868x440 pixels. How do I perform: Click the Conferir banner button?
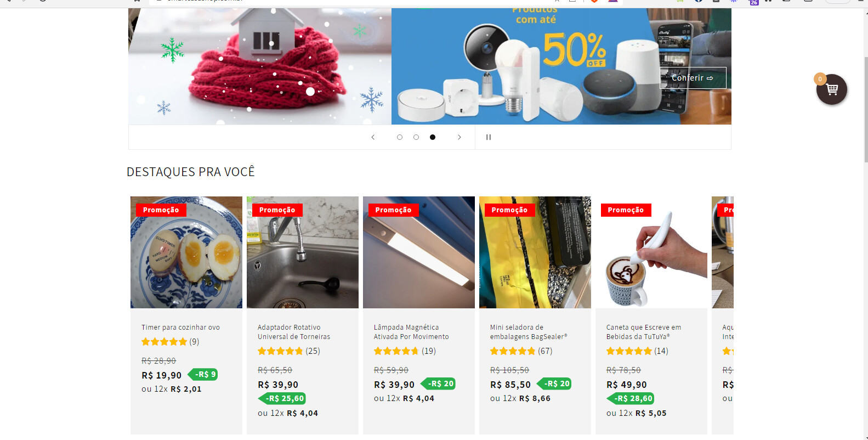tap(693, 78)
